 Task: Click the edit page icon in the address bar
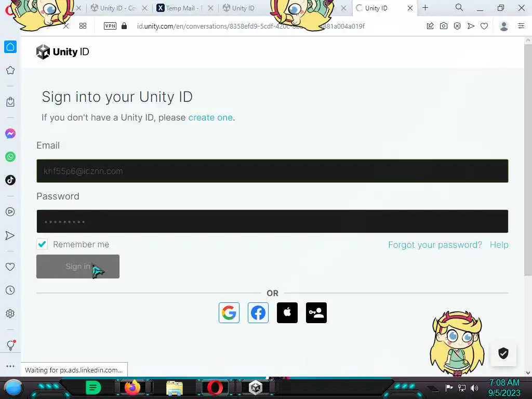pyautogui.click(x=430, y=26)
